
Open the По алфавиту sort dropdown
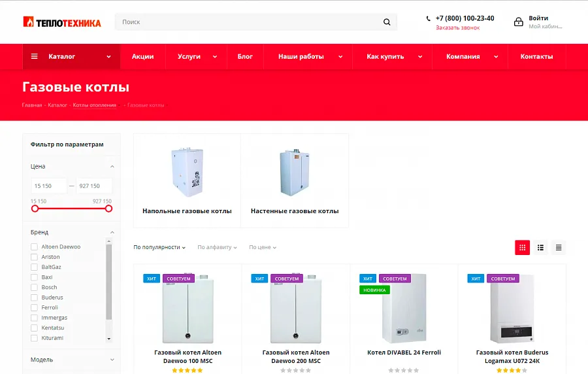217,247
